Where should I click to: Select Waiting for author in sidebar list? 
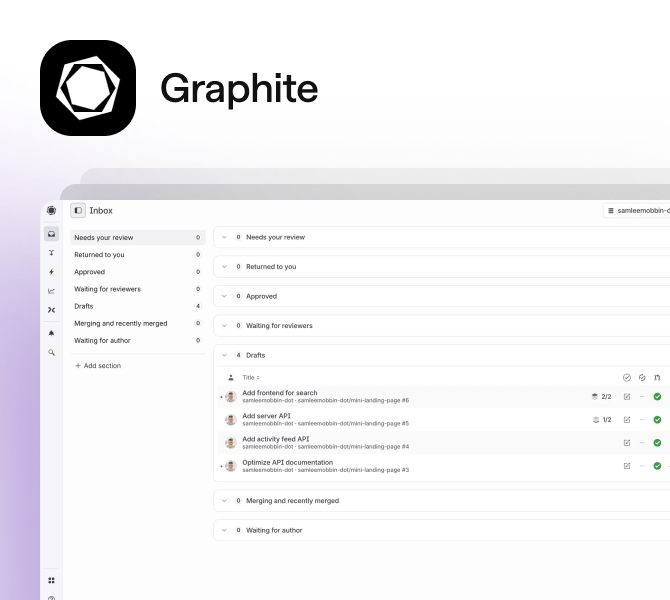(138, 340)
